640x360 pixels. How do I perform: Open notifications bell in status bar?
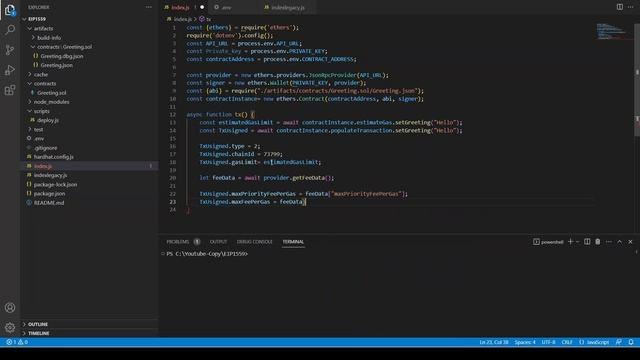(x=631, y=342)
